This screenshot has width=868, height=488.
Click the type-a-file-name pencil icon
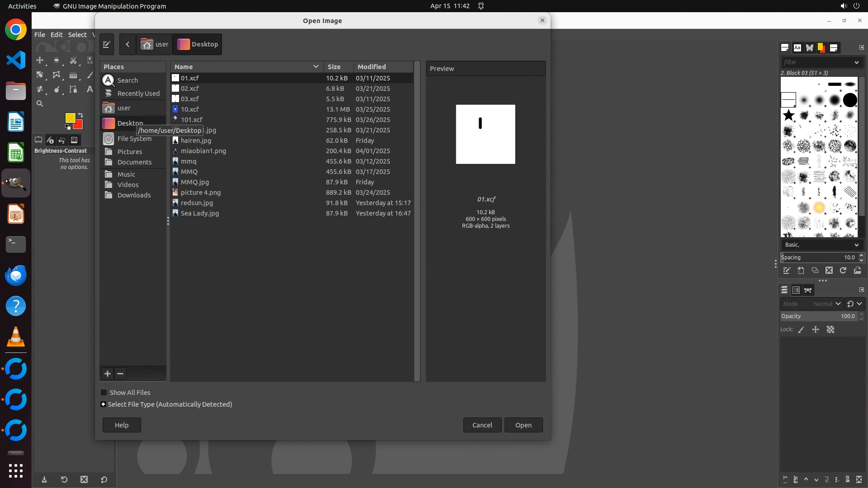point(107,44)
